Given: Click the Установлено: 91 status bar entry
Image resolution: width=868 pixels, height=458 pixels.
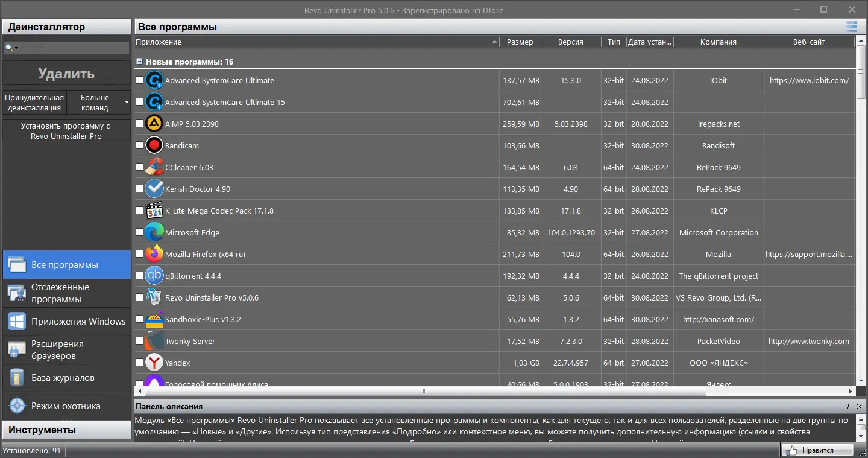Looking at the screenshot, I should pos(32,450).
